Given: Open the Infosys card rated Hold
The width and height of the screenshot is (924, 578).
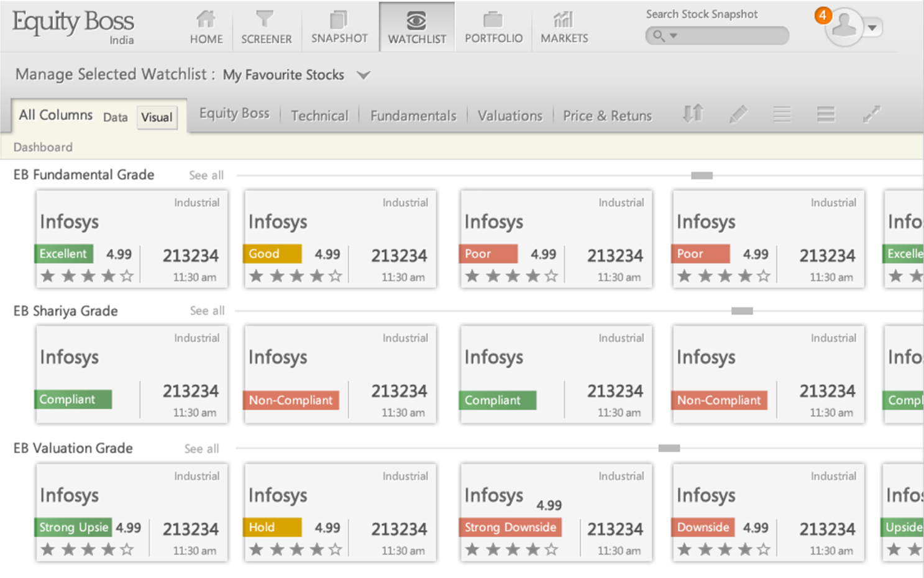Looking at the screenshot, I should [x=341, y=513].
